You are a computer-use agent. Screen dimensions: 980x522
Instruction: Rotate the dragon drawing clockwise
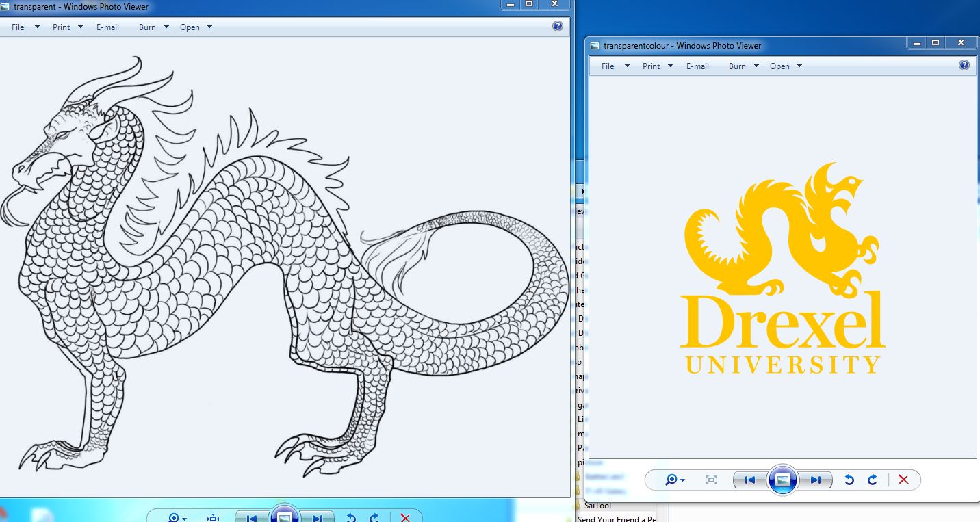point(374,518)
